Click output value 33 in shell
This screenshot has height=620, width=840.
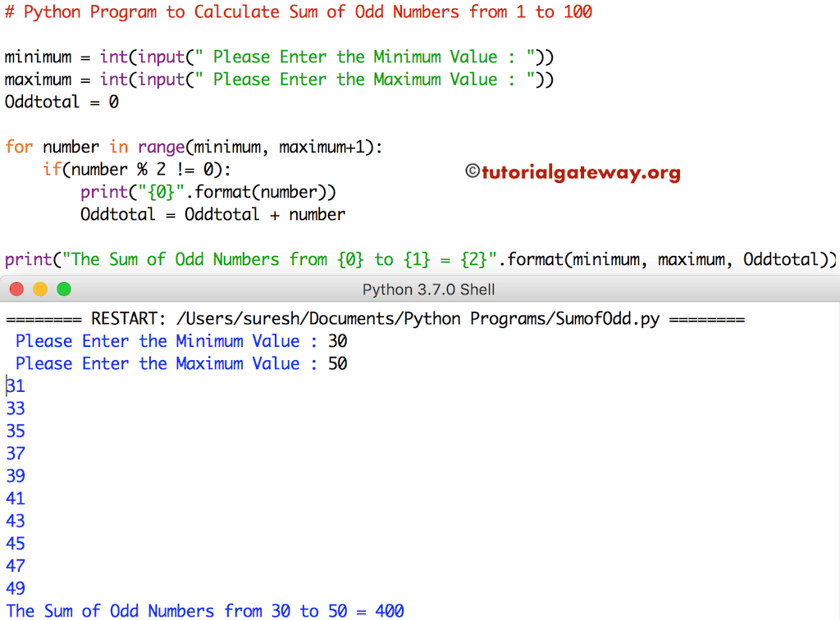click(15, 408)
